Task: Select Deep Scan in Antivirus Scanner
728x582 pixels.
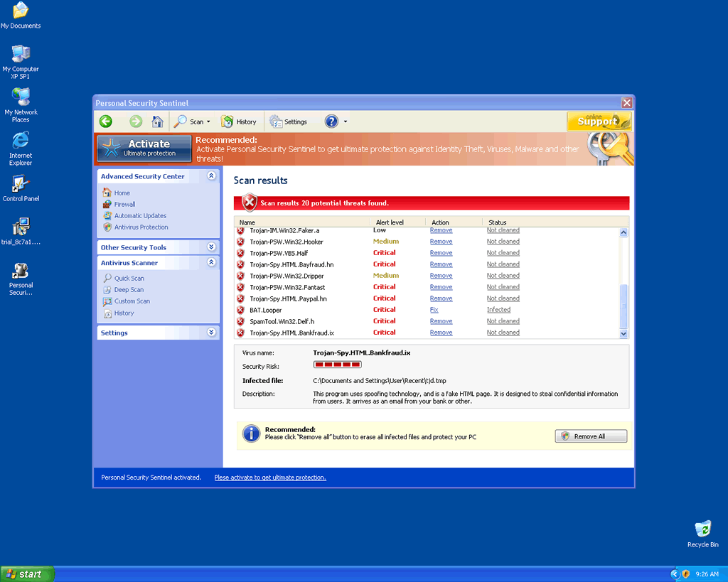Action: pos(129,290)
